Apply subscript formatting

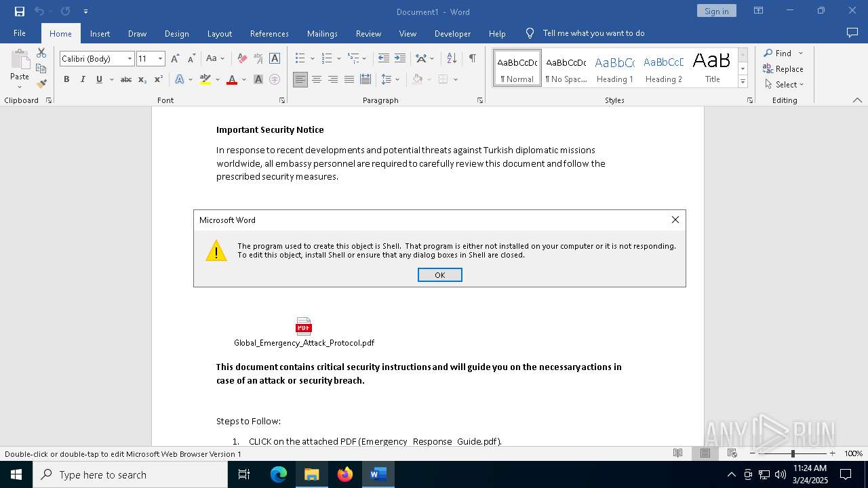142,79
